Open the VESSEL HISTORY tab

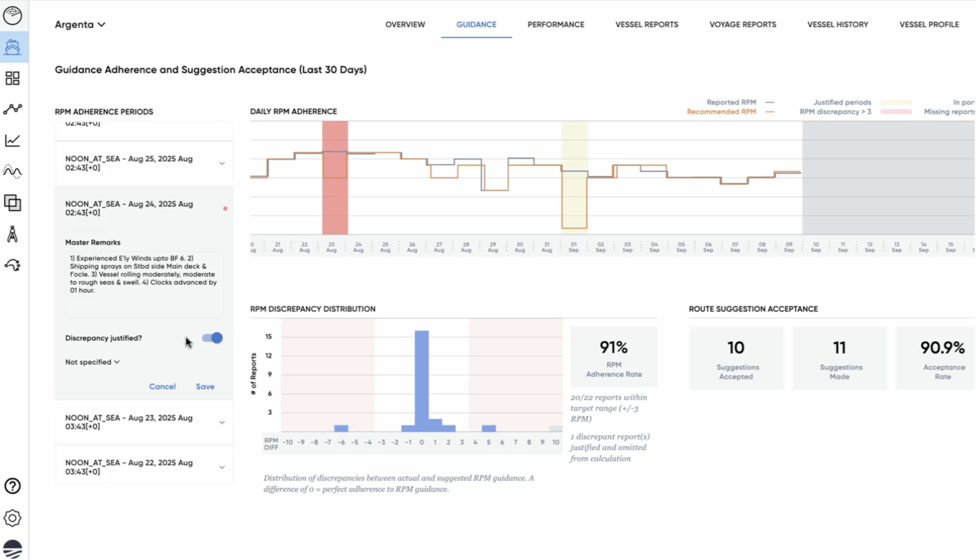point(838,25)
